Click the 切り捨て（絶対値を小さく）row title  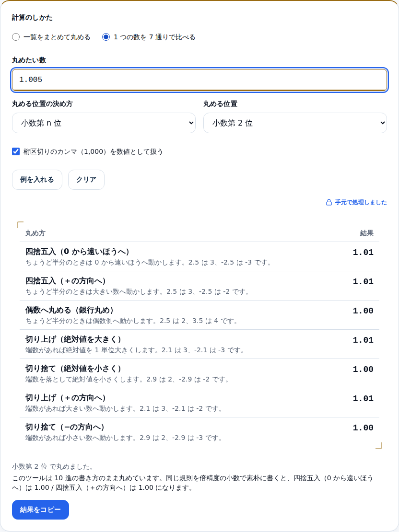(73, 369)
